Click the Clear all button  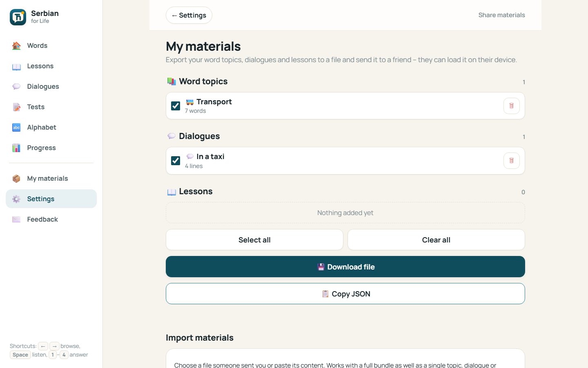pos(436,240)
